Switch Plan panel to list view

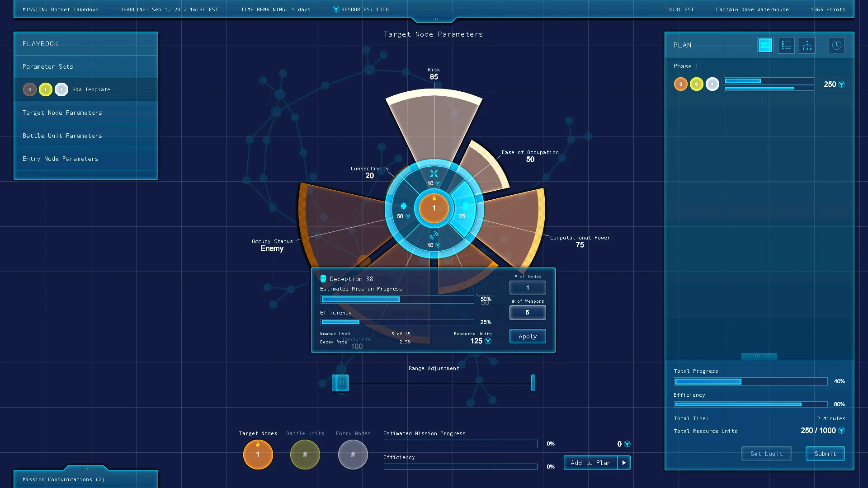[786, 45]
